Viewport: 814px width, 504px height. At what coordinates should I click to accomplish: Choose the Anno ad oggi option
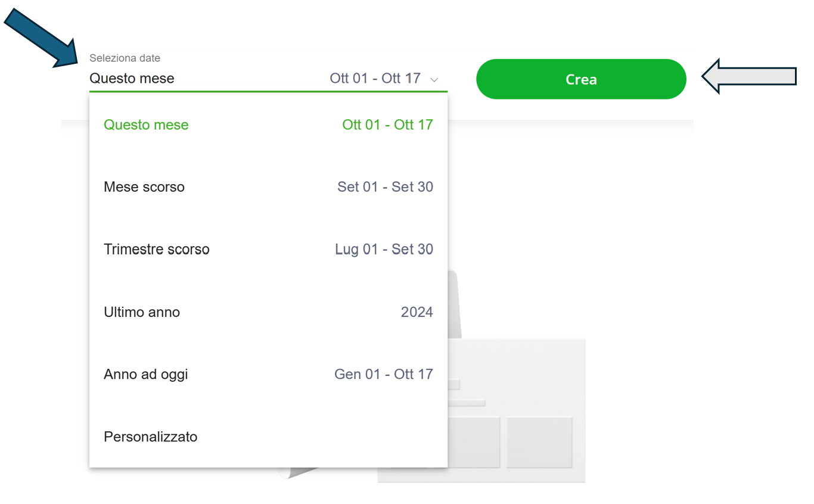coord(146,375)
